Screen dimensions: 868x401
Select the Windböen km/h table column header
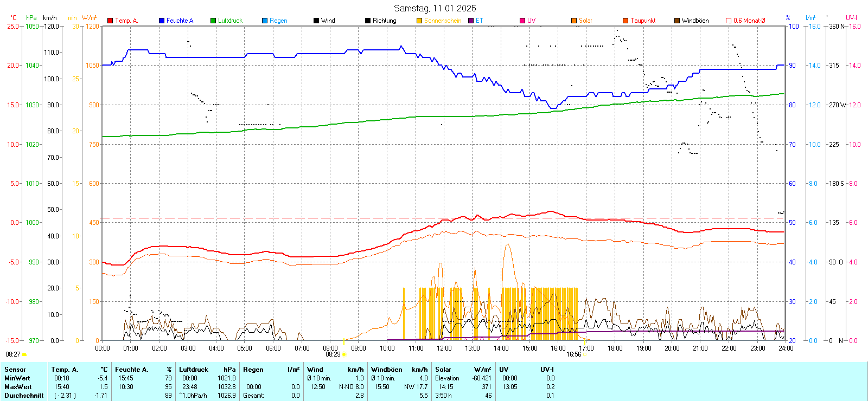[399, 370]
